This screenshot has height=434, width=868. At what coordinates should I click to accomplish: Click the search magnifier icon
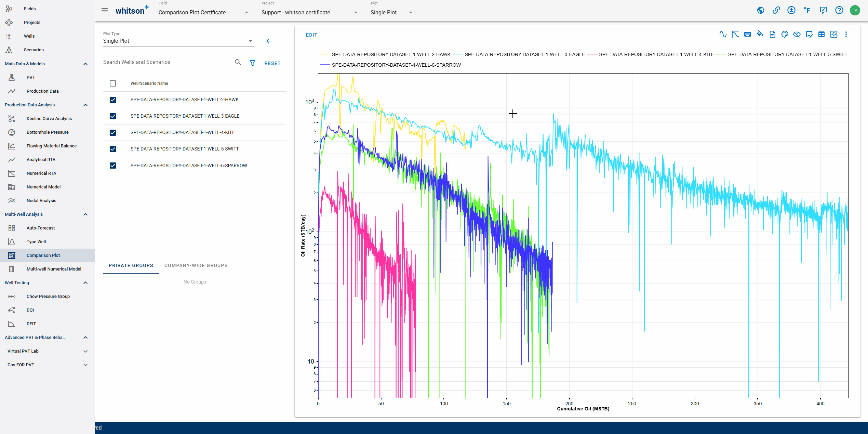(x=238, y=62)
